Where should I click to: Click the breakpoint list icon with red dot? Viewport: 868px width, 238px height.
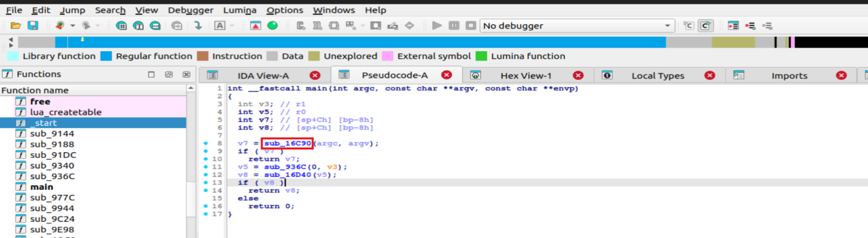(733, 25)
